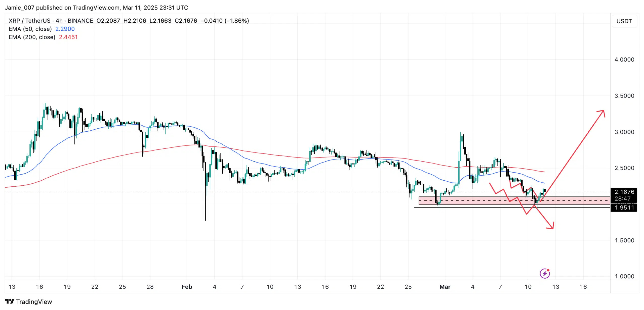Click the current price label 2.1676
644x310 pixels.
624,192
